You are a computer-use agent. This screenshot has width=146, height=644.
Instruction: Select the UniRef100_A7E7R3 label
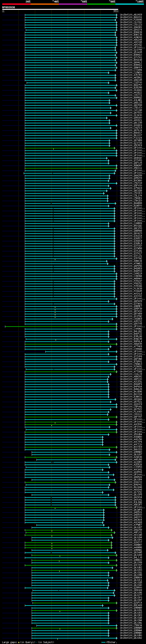pyautogui.click(x=131, y=75)
